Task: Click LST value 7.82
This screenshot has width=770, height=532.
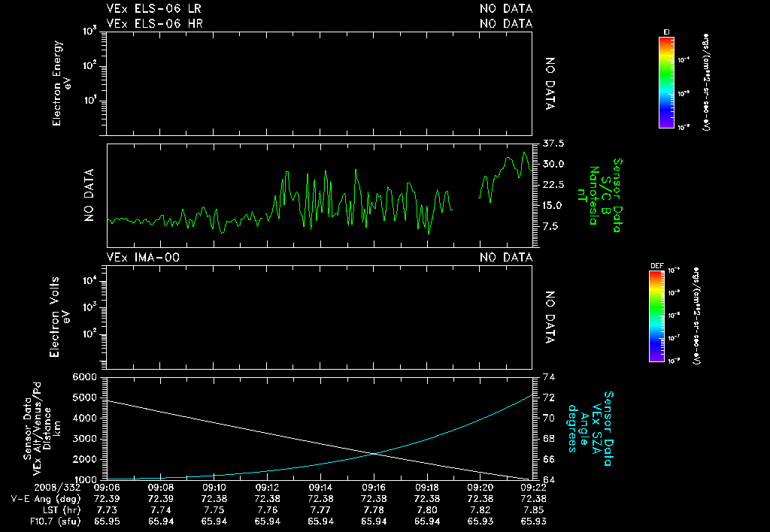Action: tap(480, 510)
